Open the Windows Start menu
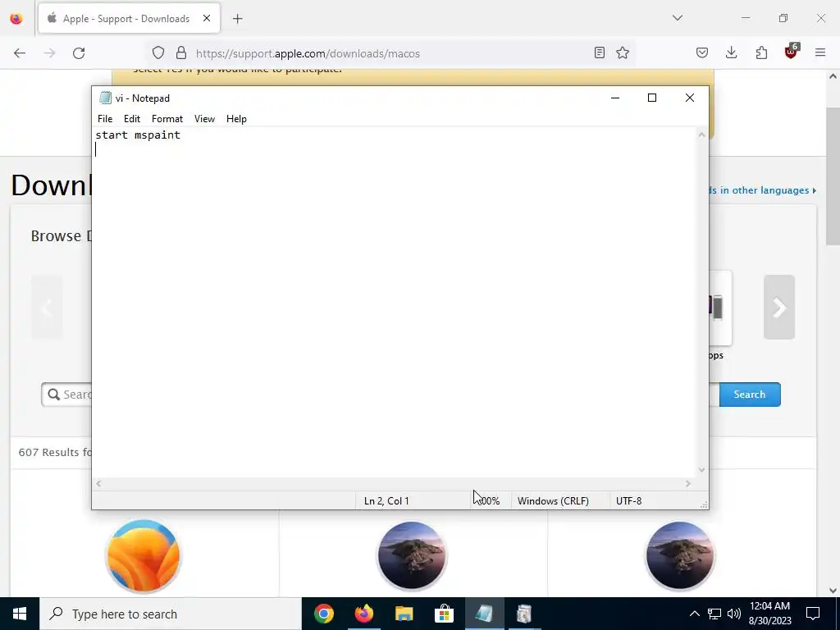The image size is (840, 630). tap(20, 614)
